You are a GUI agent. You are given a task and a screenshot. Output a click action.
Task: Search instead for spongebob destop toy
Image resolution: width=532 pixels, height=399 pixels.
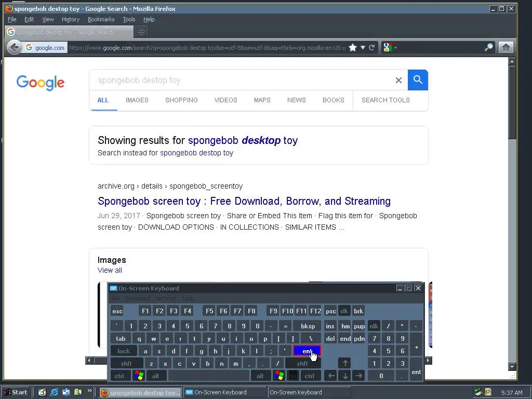coord(196,153)
